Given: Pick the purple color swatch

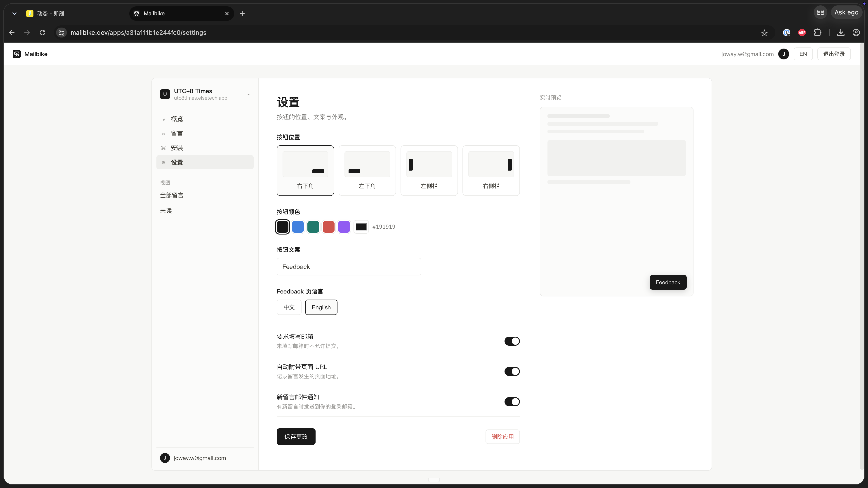Looking at the screenshot, I should (x=344, y=227).
